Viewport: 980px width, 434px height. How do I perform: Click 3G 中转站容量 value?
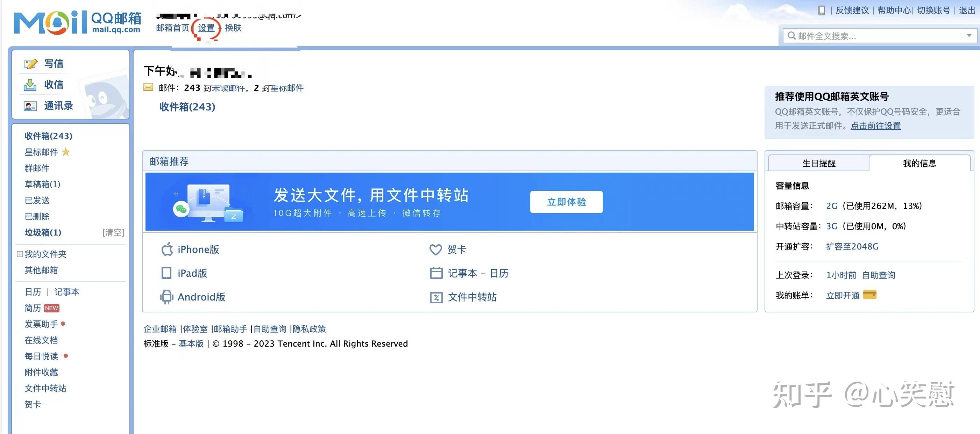pos(832,226)
